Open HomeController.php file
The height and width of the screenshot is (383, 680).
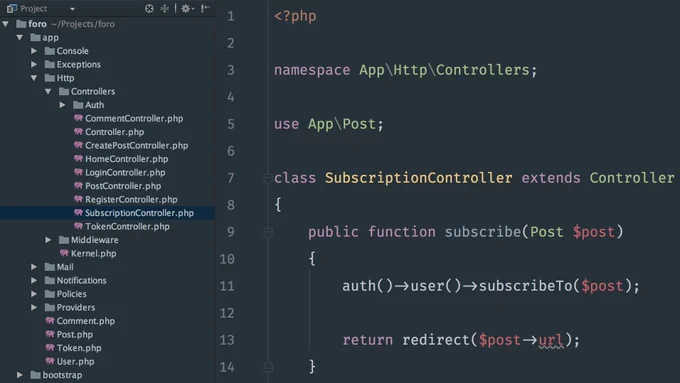point(127,159)
